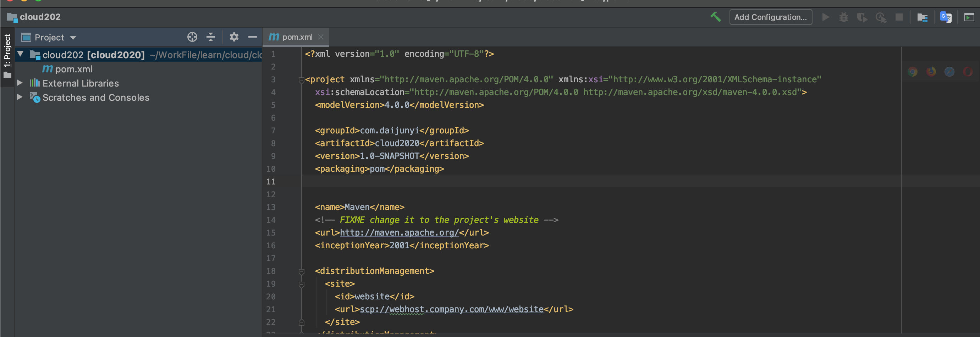Fold distributionManagement block at line 18

tap(301, 272)
